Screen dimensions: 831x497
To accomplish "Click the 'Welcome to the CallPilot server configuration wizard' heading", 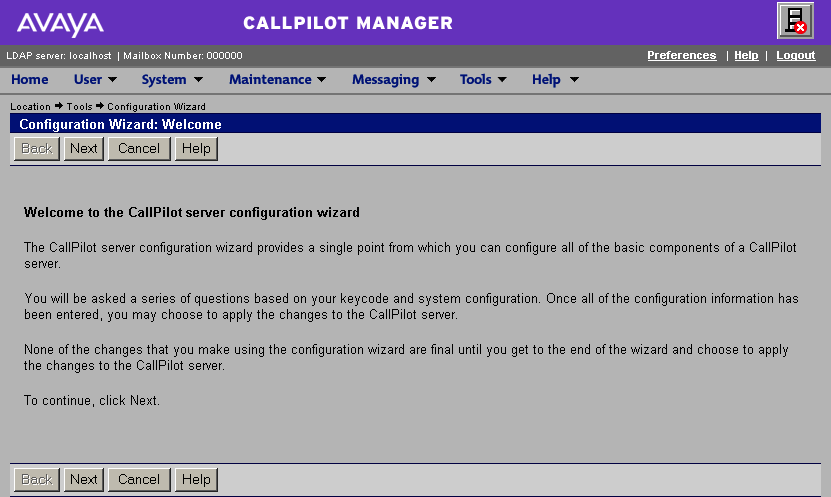I will click(x=192, y=212).
